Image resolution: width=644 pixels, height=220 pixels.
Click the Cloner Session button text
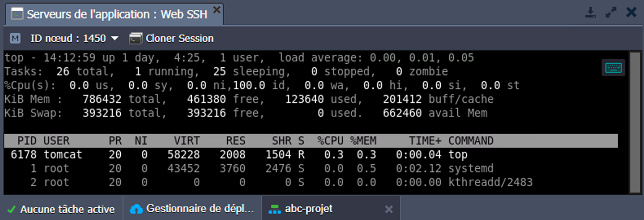click(x=179, y=38)
